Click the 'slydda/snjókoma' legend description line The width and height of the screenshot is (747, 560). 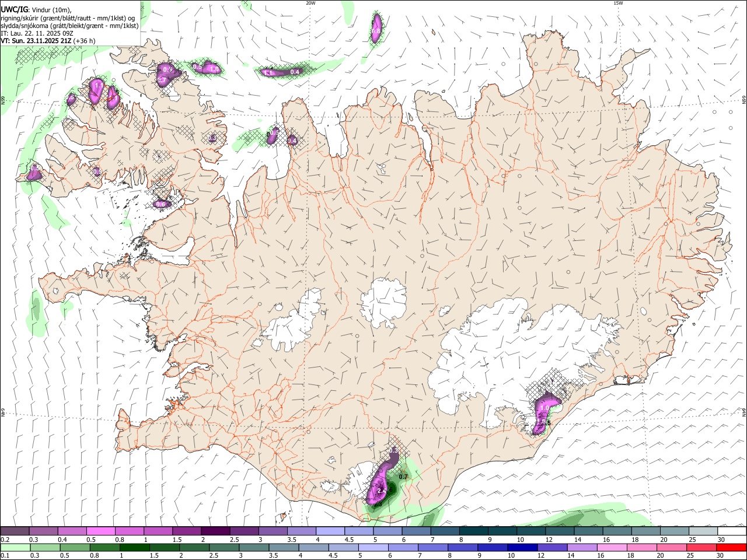tap(69, 26)
